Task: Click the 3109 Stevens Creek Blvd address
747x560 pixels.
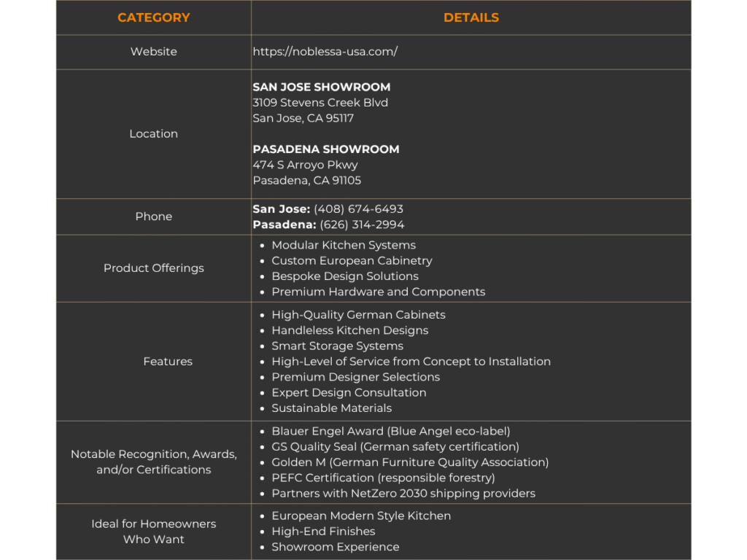Action: pos(320,103)
